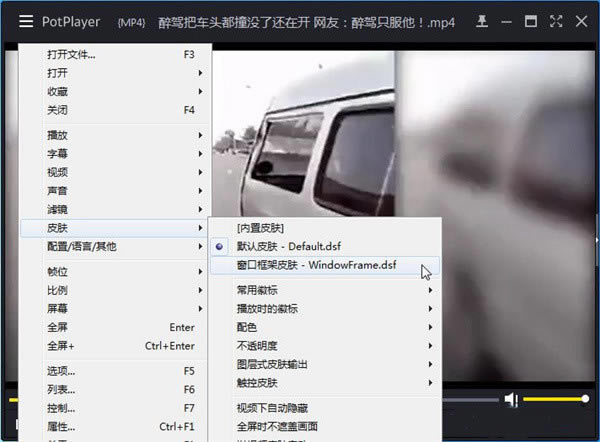Click the maximize window icon
Image resolution: width=600 pixels, height=442 pixels.
click(x=531, y=21)
